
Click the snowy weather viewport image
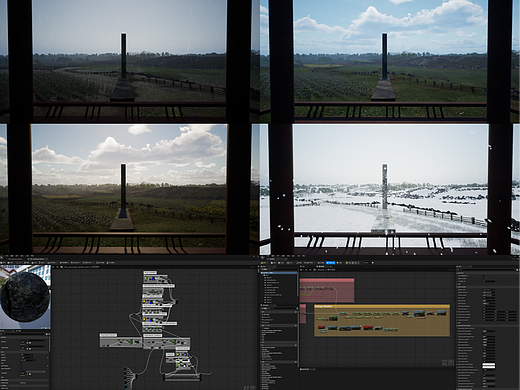click(390, 189)
